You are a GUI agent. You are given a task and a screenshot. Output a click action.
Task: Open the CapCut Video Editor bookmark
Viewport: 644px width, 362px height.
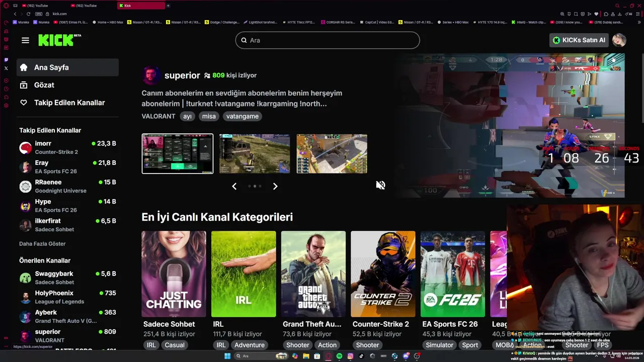coord(376,22)
